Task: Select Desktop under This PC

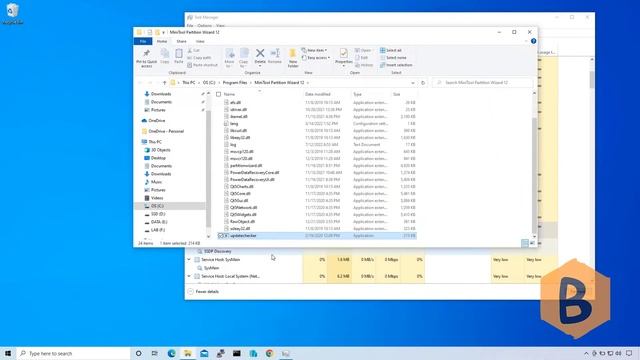Action: pos(158,158)
